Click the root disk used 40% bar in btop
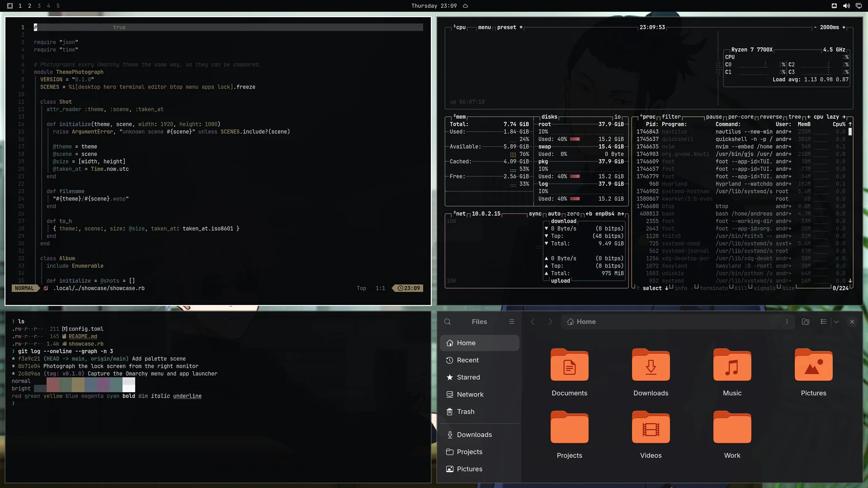The width and height of the screenshot is (868, 488). [x=575, y=139]
